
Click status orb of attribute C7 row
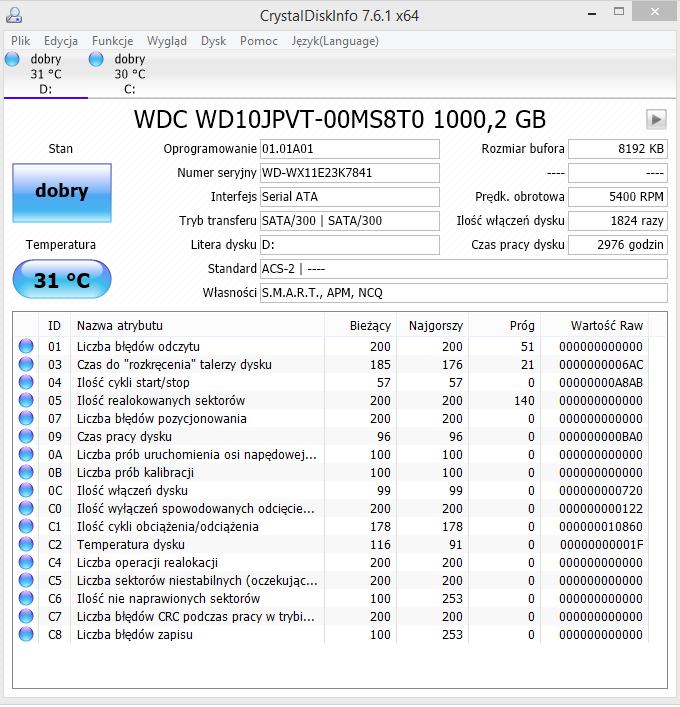click(26, 617)
